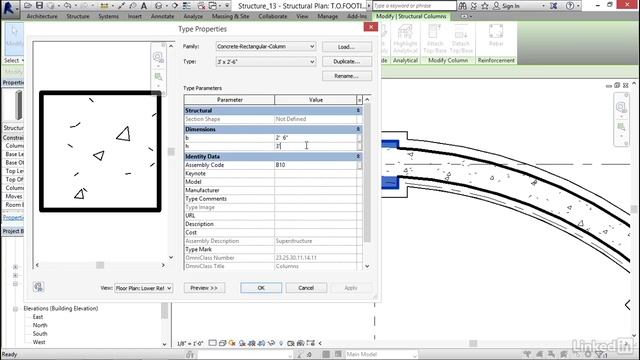Click the star Favorites icon
This screenshot has width=640, height=360.
484,6
